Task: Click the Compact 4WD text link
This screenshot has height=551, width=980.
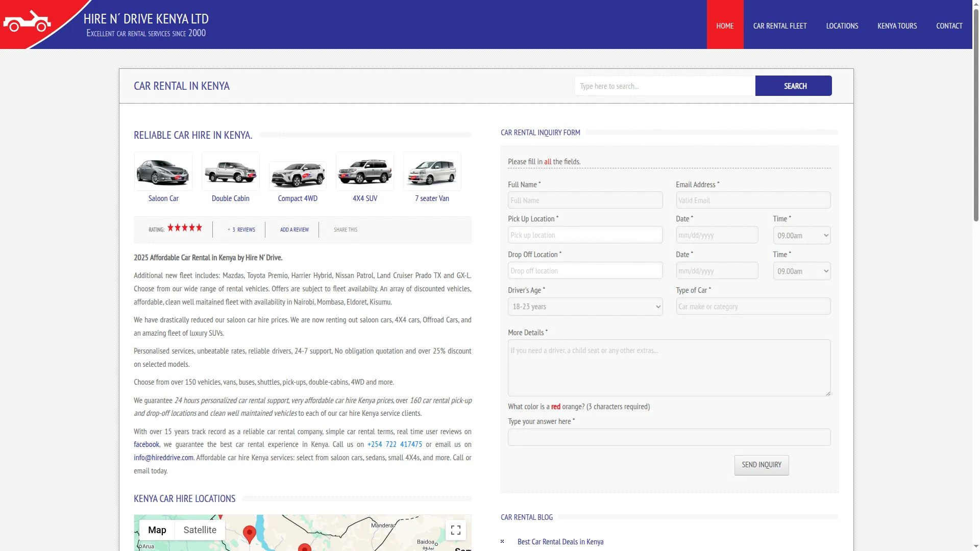Action: click(298, 198)
